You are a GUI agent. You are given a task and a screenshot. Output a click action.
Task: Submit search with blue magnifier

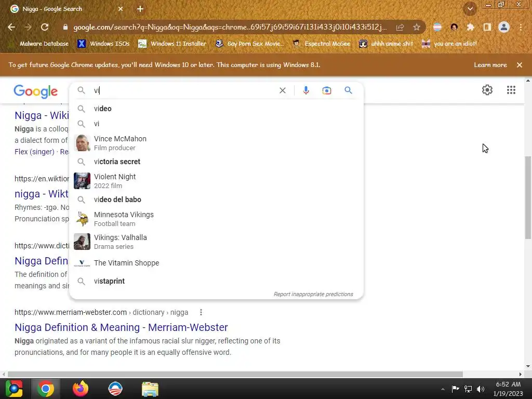(348, 90)
